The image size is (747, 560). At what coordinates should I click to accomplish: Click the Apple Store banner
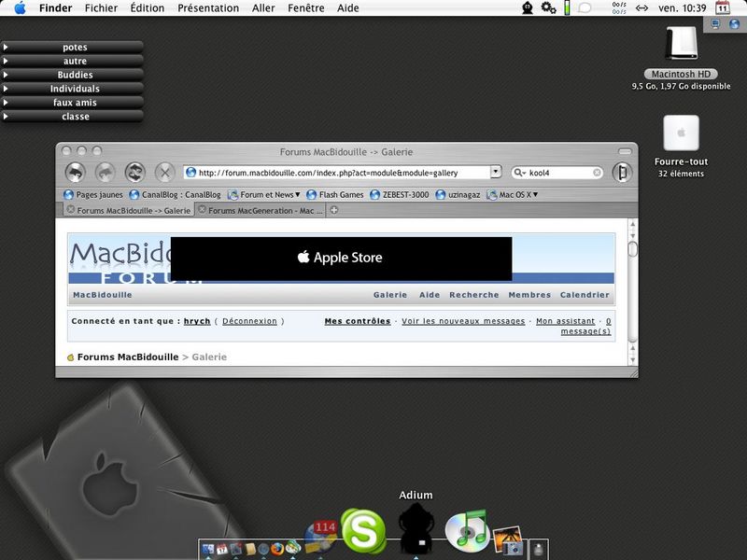coord(341,259)
